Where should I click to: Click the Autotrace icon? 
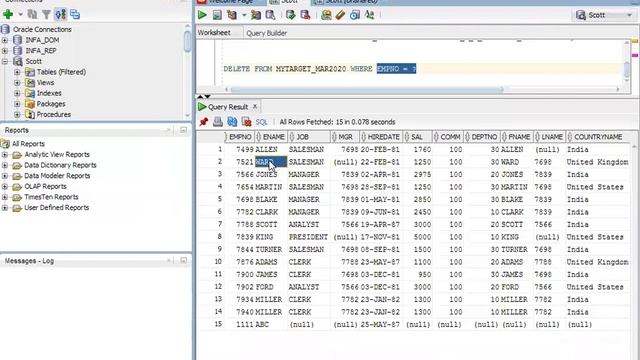click(256, 15)
